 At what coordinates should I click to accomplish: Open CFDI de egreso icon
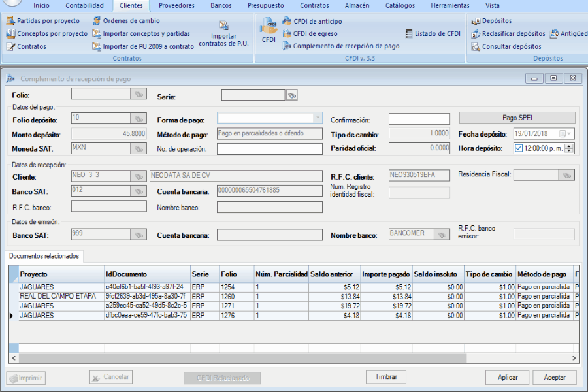point(287,33)
